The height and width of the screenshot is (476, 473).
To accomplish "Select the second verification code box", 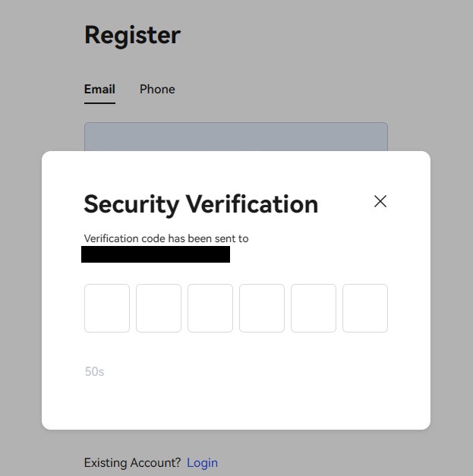I will (159, 308).
